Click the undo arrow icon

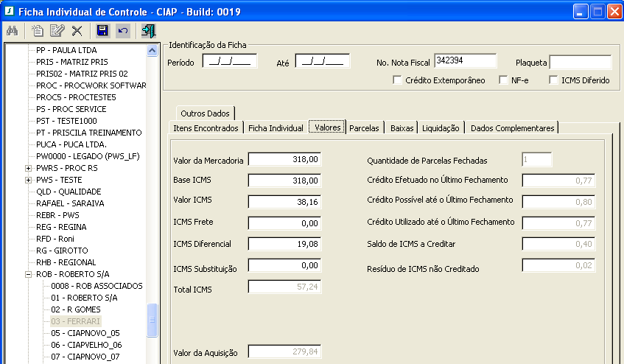122,30
